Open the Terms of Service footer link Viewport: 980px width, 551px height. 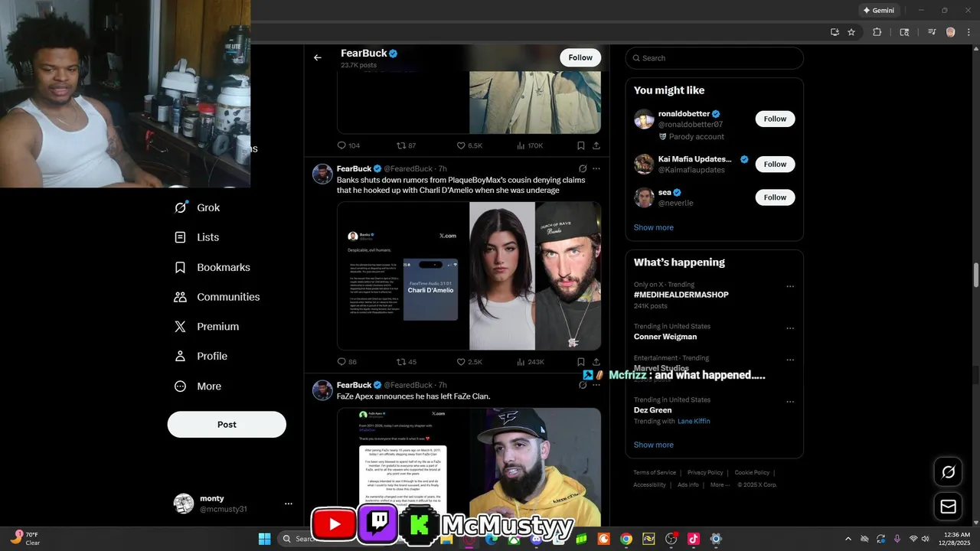pyautogui.click(x=655, y=473)
